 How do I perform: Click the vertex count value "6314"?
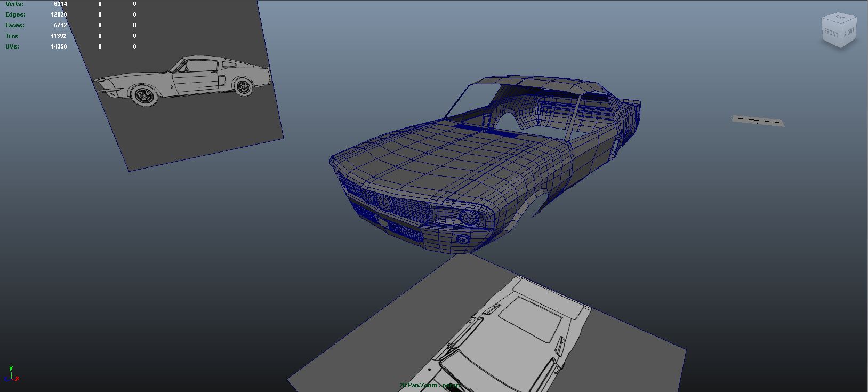point(60,4)
